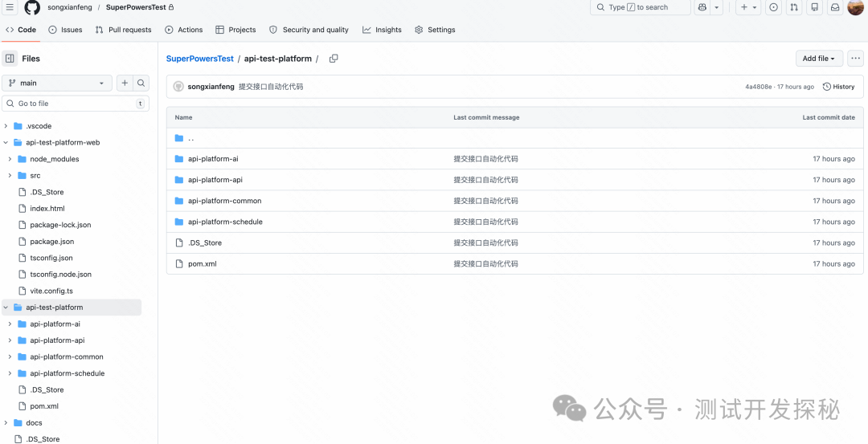This screenshot has height=444, width=868.
Task: Open tsconfig.node.json in file tree
Action: [61, 275]
